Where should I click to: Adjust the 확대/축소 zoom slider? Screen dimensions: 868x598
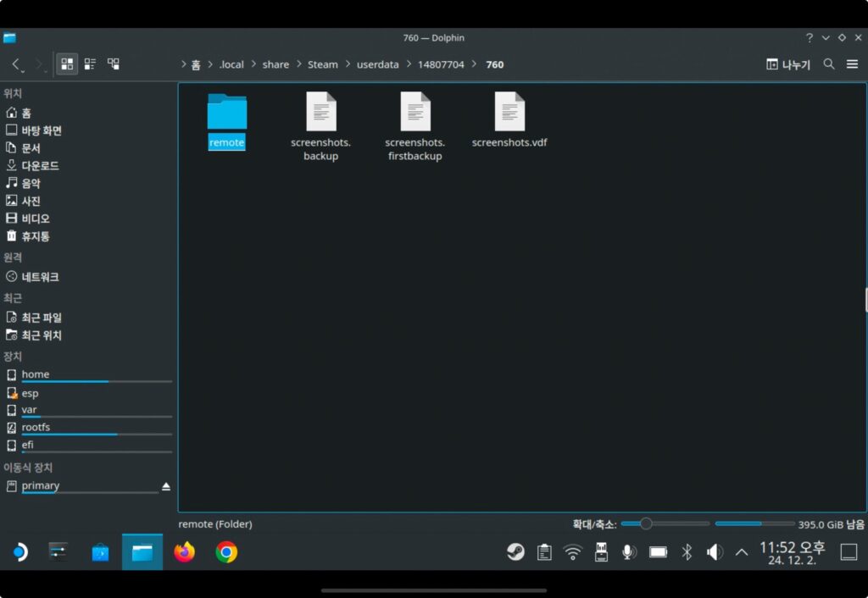pos(665,523)
